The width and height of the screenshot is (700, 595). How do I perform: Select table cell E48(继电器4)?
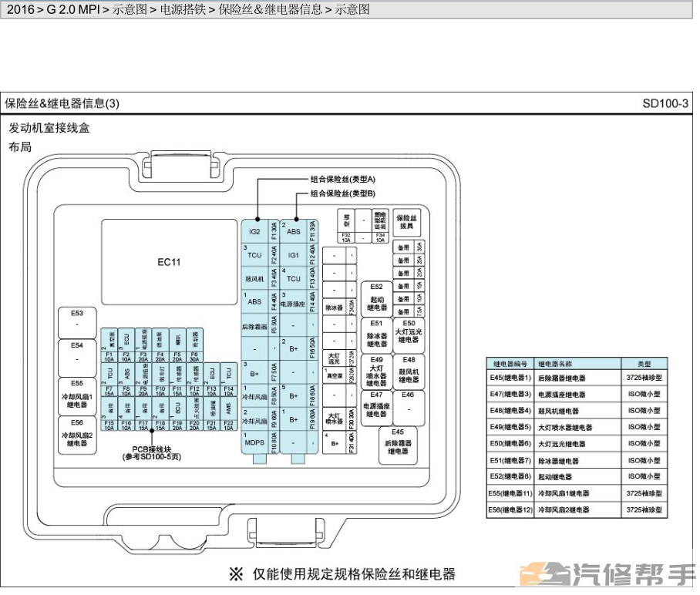(x=510, y=411)
